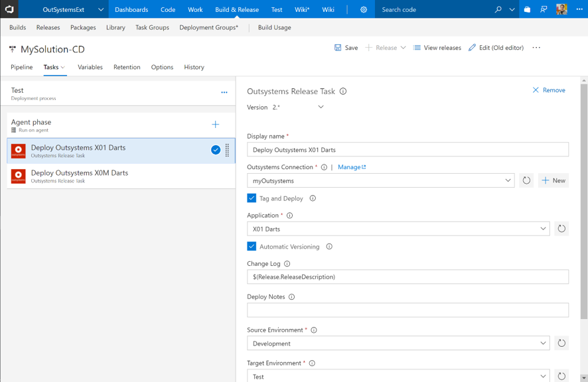Image resolution: width=588 pixels, height=382 pixels.
Task: Select the Deploy Outsystems X0M Darts task
Action: click(x=121, y=176)
